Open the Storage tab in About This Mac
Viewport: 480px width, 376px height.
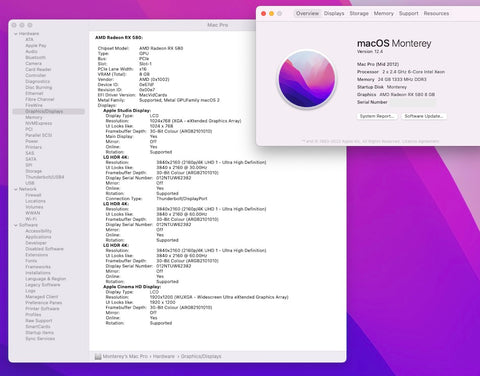[359, 13]
